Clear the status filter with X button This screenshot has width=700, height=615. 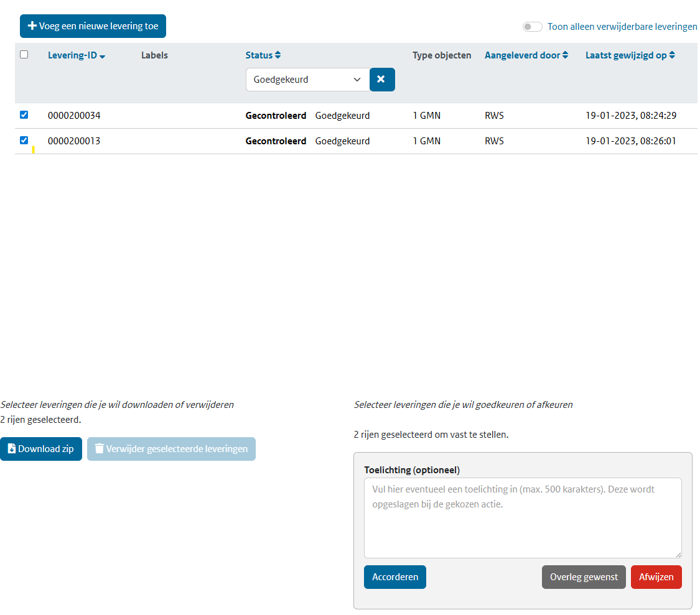click(381, 80)
